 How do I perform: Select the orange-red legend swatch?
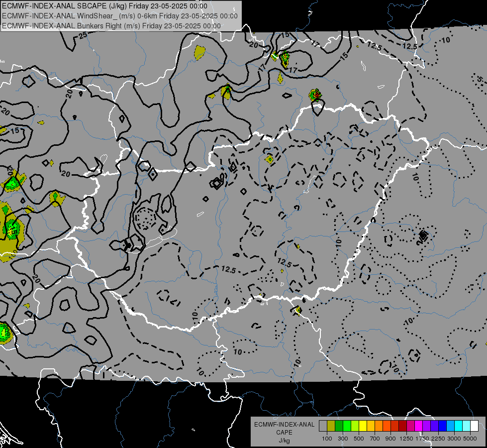(x=387, y=426)
